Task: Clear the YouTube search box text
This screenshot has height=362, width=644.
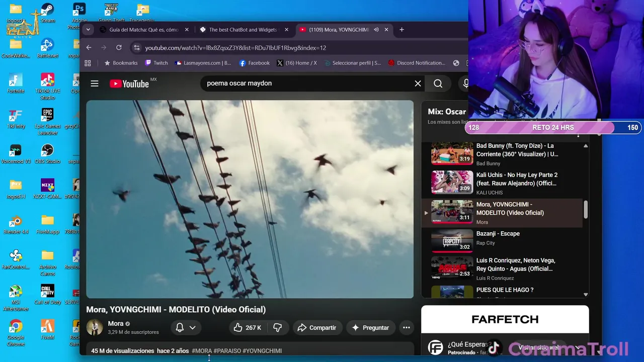Action: [x=418, y=83]
